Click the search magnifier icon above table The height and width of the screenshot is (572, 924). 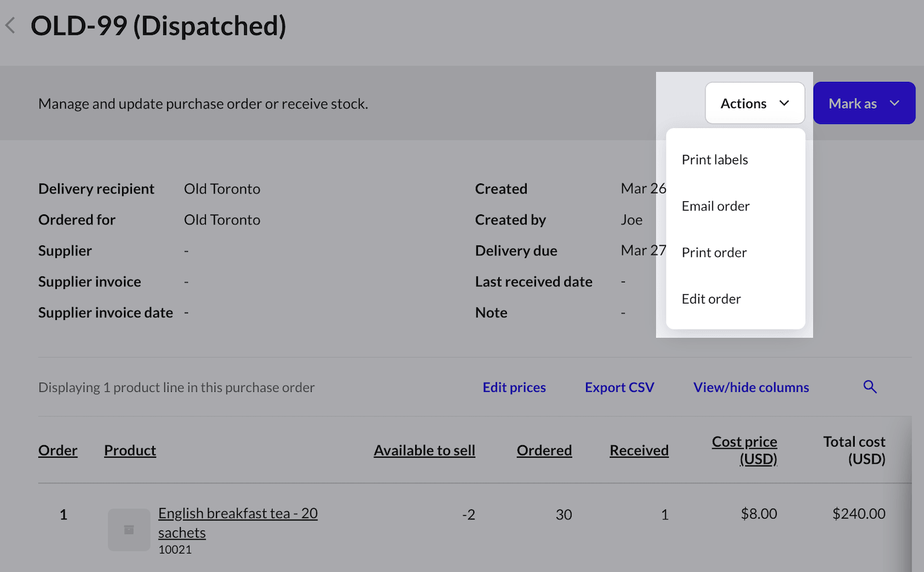point(870,387)
